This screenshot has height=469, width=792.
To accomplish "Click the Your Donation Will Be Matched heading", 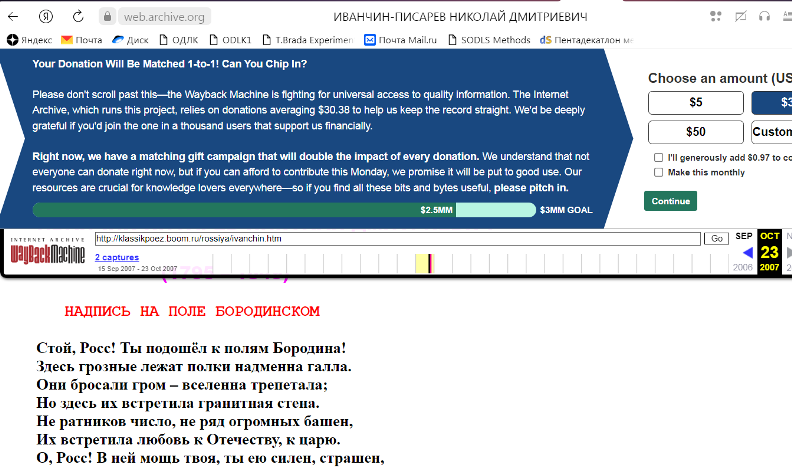I will point(169,64).
